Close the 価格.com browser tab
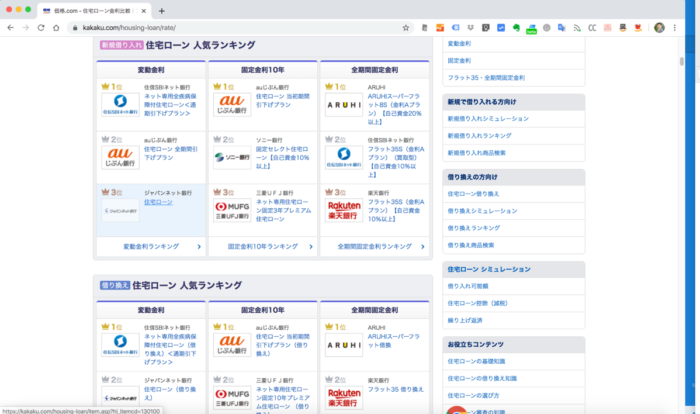Image resolution: width=700 pixels, height=414 pixels. point(143,11)
